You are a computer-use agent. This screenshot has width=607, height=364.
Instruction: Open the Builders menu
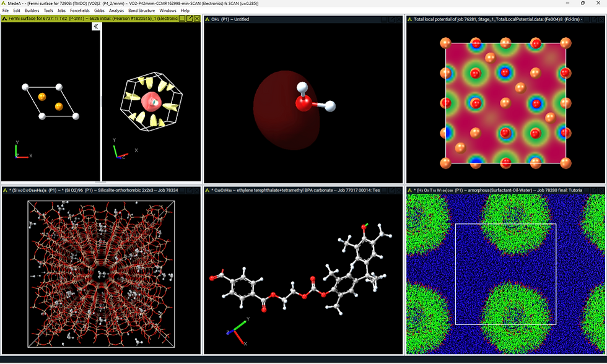click(x=31, y=11)
